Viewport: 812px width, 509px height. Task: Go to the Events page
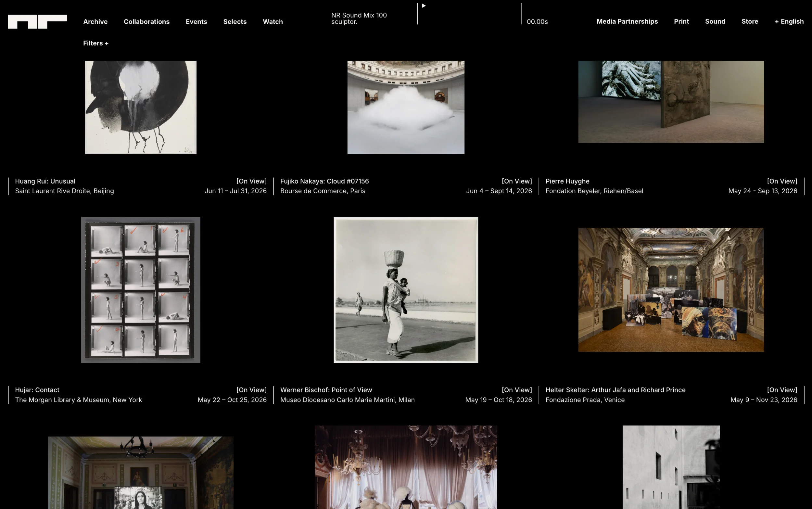pyautogui.click(x=196, y=21)
